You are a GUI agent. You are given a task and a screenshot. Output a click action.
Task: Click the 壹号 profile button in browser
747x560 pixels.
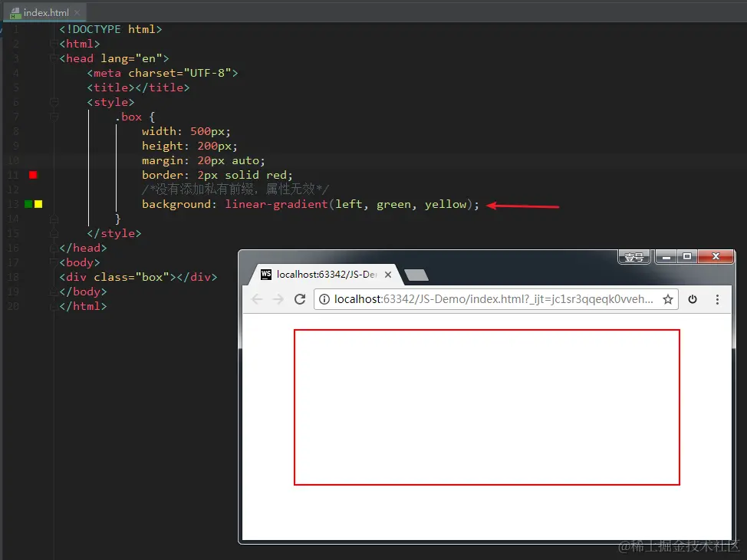pyautogui.click(x=634, y=257)
